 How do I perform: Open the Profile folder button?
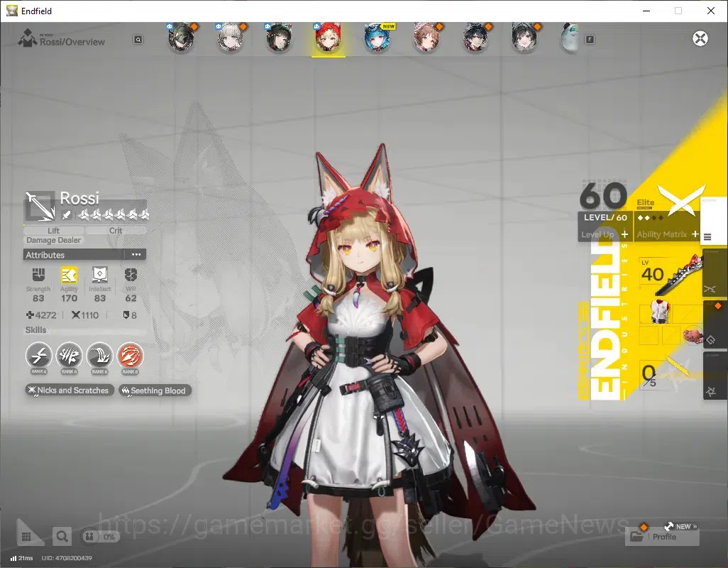[663, 537]
